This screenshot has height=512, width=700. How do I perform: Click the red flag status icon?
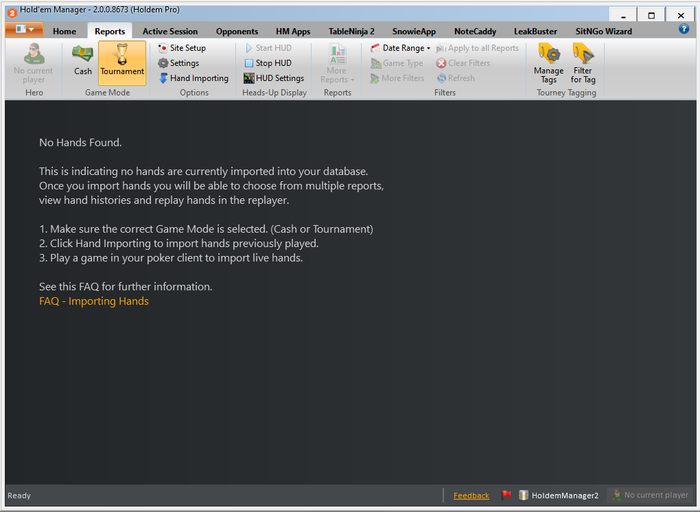(506, 495)
